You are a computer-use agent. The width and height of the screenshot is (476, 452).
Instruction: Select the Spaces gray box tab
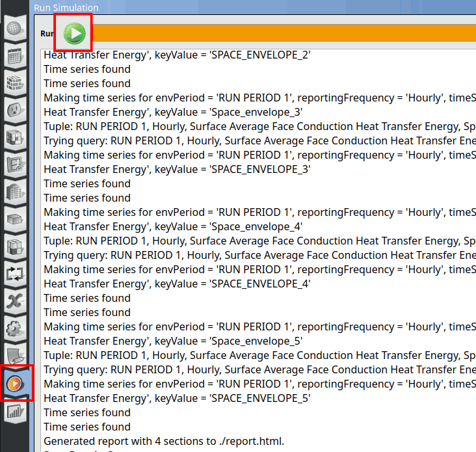[14, 220]
